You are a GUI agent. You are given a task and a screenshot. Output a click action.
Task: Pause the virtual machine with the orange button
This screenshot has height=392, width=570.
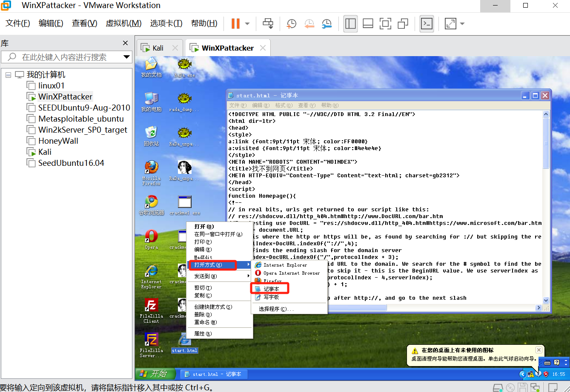coord(235,24)
